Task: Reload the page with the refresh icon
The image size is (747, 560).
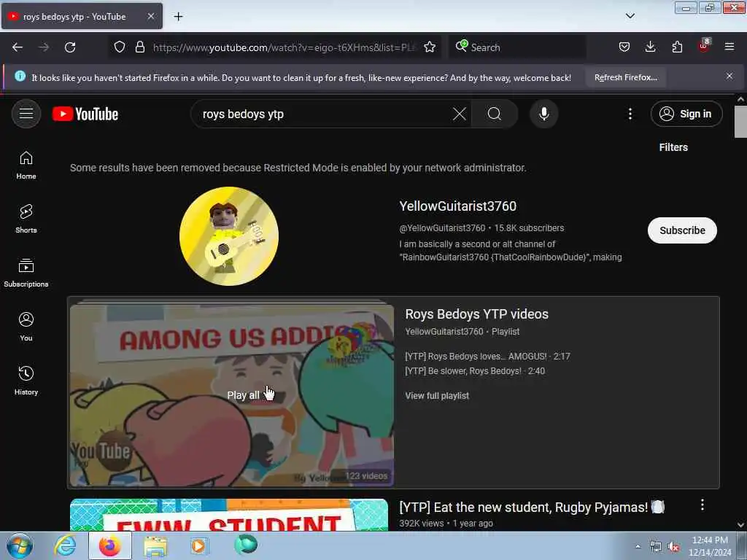Action: pyautogui.click(x=70, y=47)
